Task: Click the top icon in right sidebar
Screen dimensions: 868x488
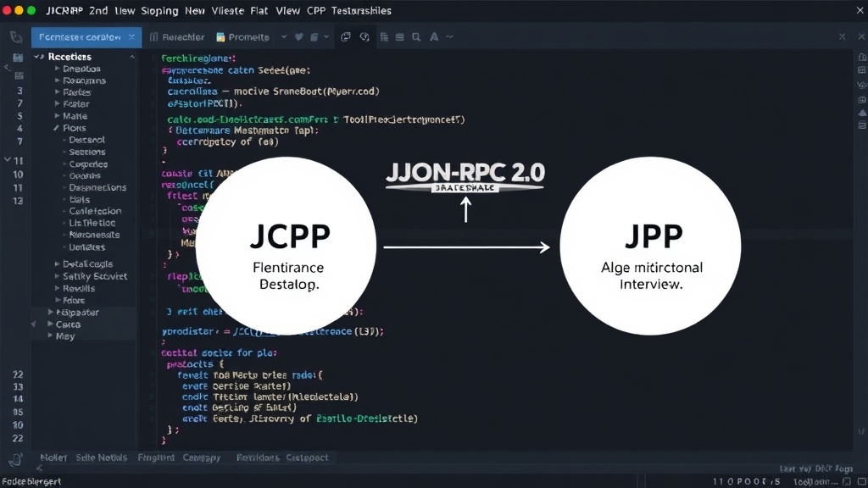Action: [x=862, y=57]
